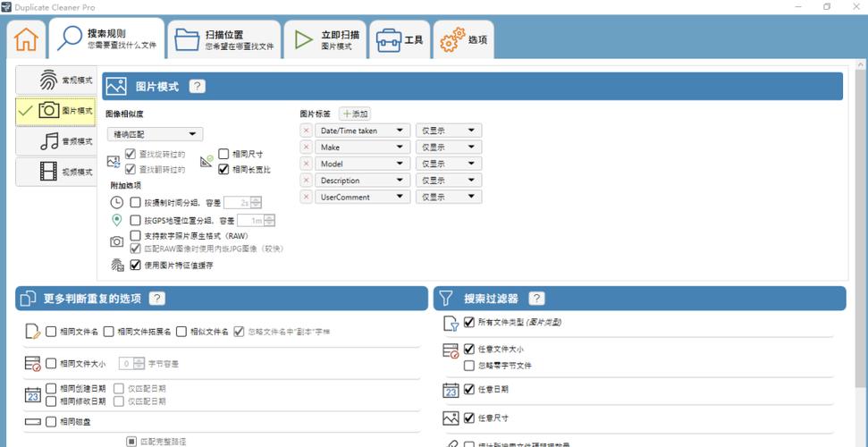Select 图片模式 camera mode
The width and height of the screenshot is (868, 447).
coord(55,111)
